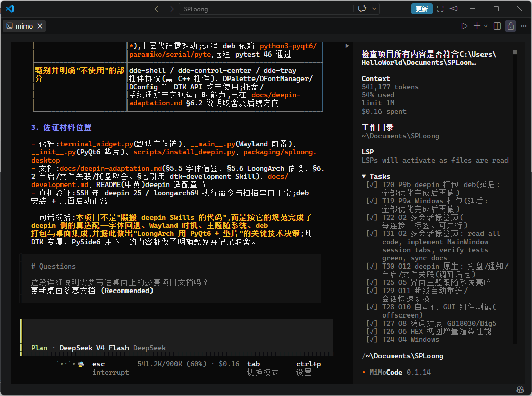Toggle checkbox for task T19 P9a Windows
Image resolution: width=532 pixels, height=396 pixels.
coord(372,201)
